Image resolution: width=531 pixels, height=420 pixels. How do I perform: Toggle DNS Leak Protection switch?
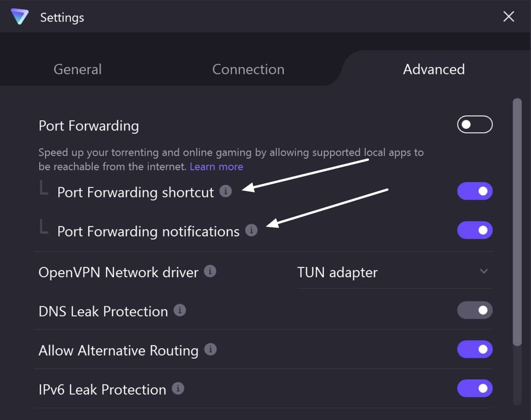coord(475,310)
